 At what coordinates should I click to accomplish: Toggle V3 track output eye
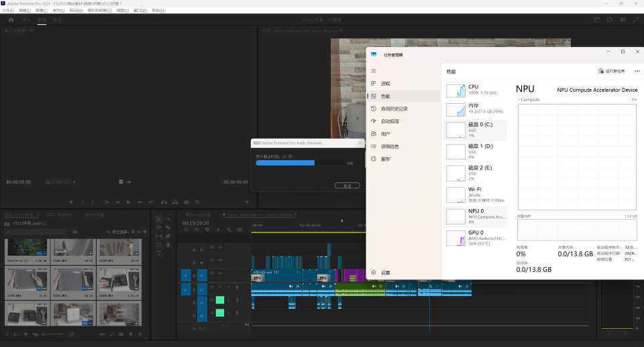[220, 247]
